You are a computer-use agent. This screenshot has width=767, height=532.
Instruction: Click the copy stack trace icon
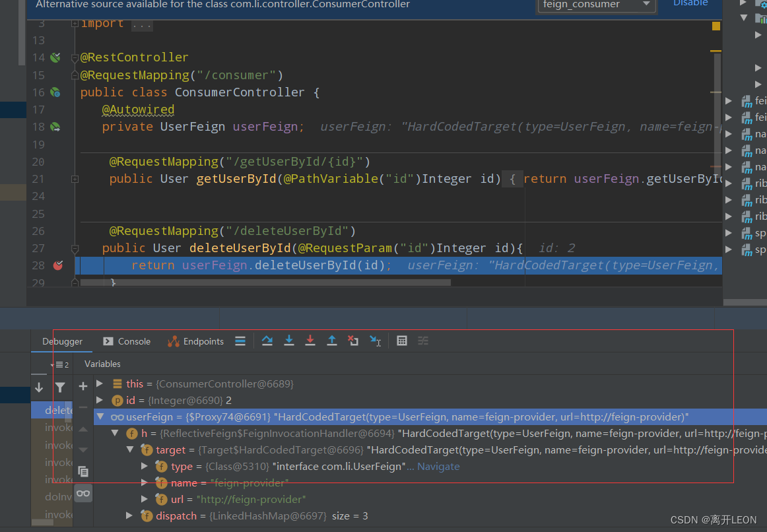(x=83, y=471)
